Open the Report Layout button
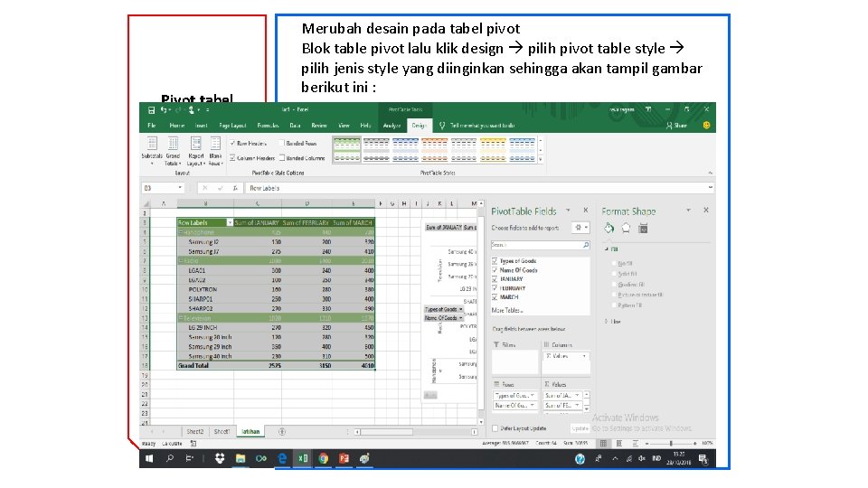The image size is (868, 488). [x=195, y=151]
